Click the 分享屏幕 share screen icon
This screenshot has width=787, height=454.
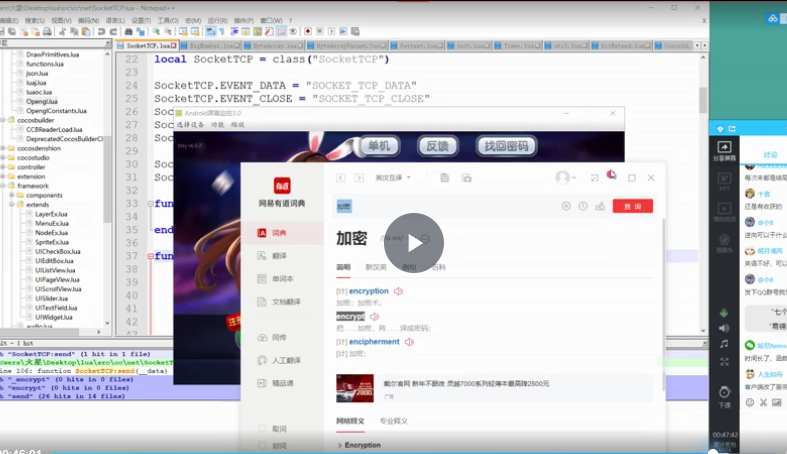pyautogui.click(x=724, y=150)
